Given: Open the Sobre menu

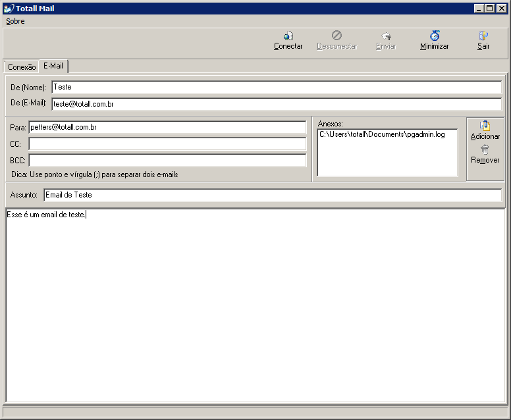Looking at the screenshot, I should (x=15, y=21).
